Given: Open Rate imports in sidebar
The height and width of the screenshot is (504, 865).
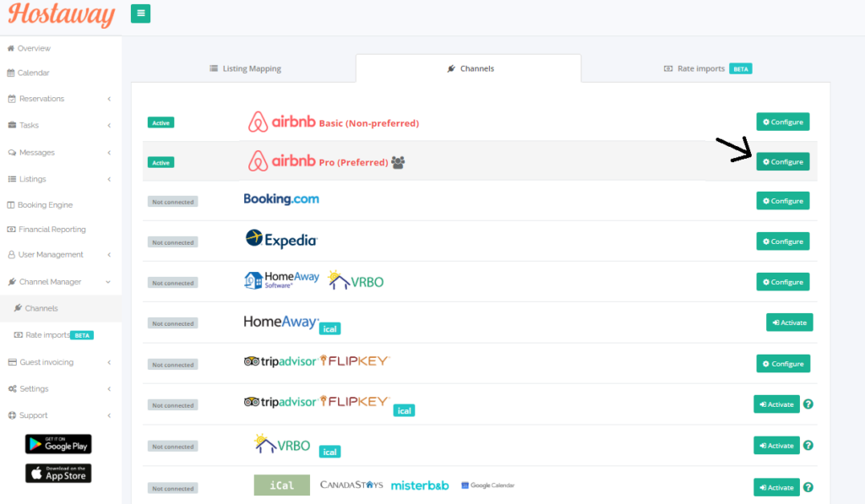Looking at the screenshot, I should click(53, 334).
